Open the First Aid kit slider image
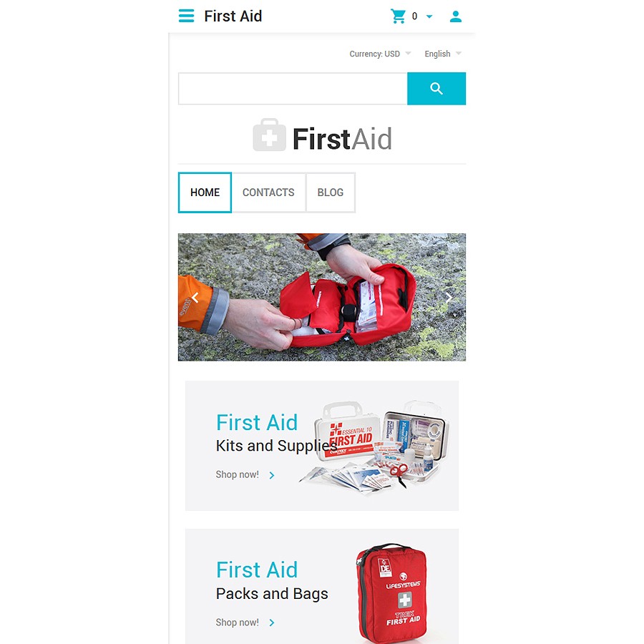The image size is (644, 644). [322, 298]
